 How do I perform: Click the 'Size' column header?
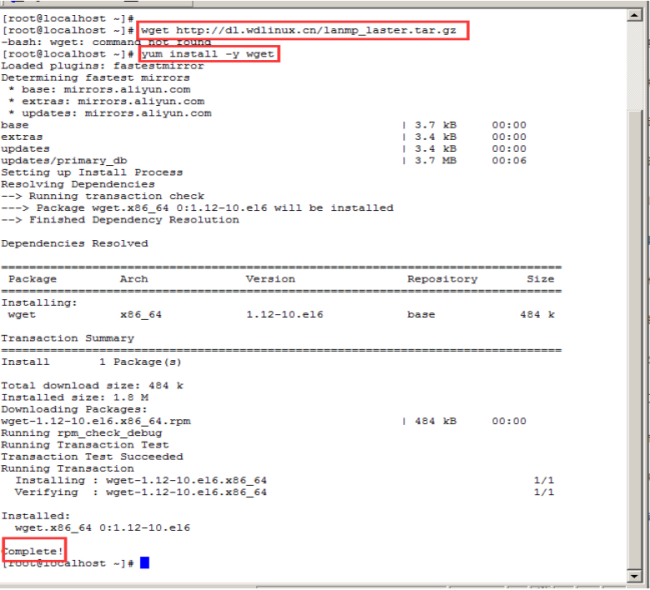click(540, 279)
